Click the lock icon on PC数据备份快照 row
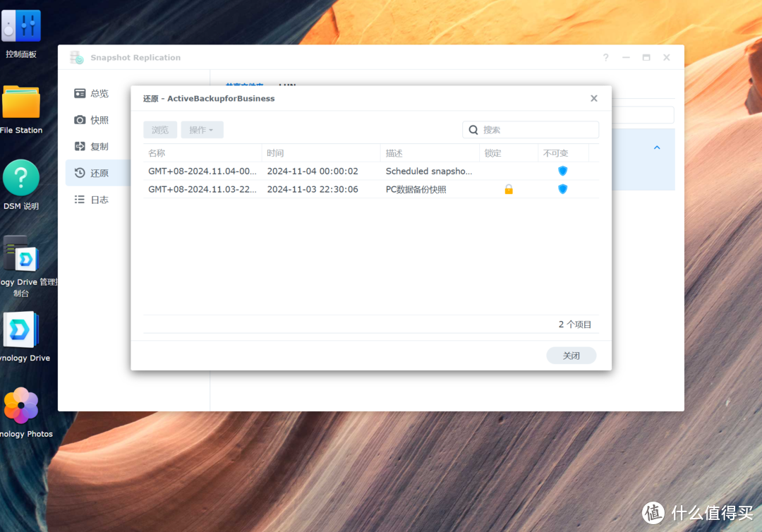Screen dimensions: 762x532 pyautogui.click(x=509, y=189)
